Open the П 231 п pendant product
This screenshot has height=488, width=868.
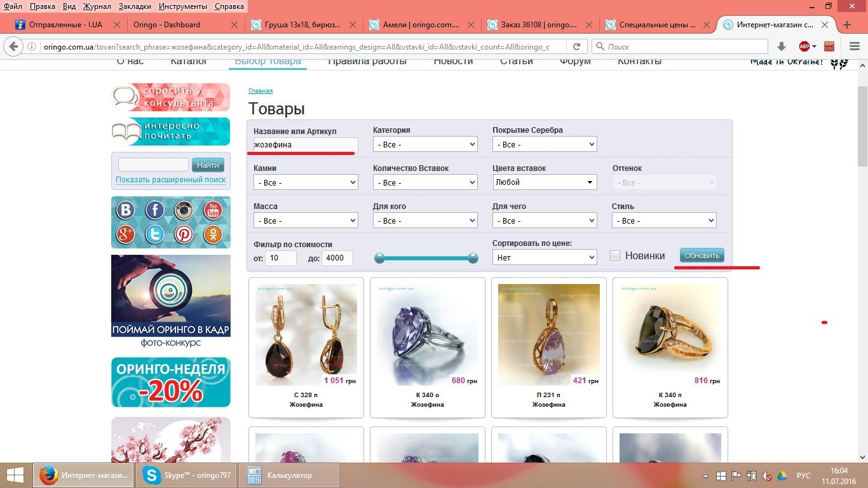549,348
